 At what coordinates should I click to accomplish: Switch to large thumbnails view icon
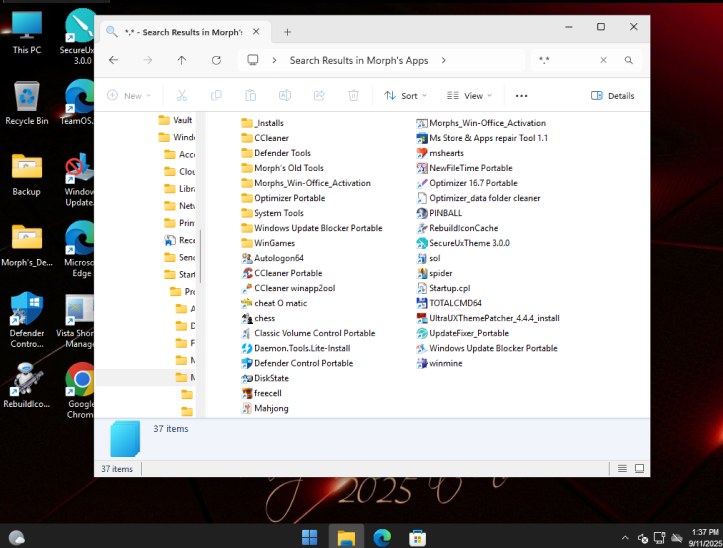click(x=639, y=469)
